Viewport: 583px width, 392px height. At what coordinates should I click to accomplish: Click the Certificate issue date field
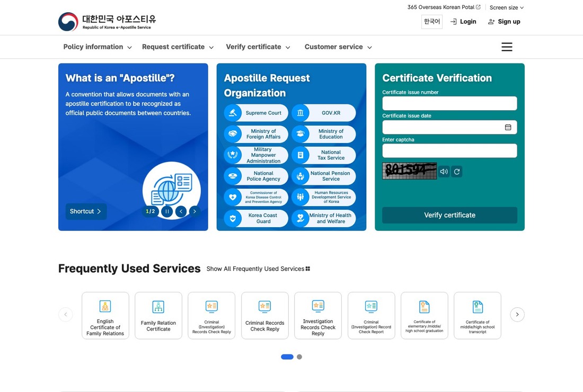[x=449, y=128]
